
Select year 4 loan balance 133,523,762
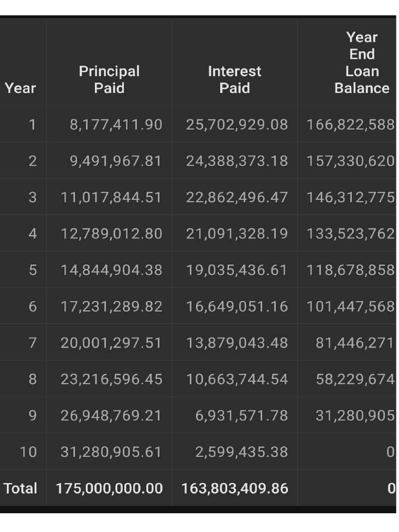(x=351, y=233)
